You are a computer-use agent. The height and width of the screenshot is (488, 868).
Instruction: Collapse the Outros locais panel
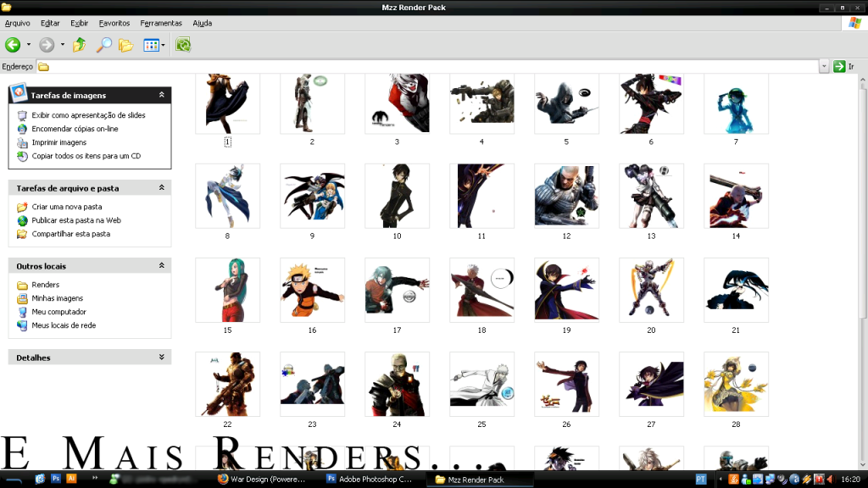point(162,265)
